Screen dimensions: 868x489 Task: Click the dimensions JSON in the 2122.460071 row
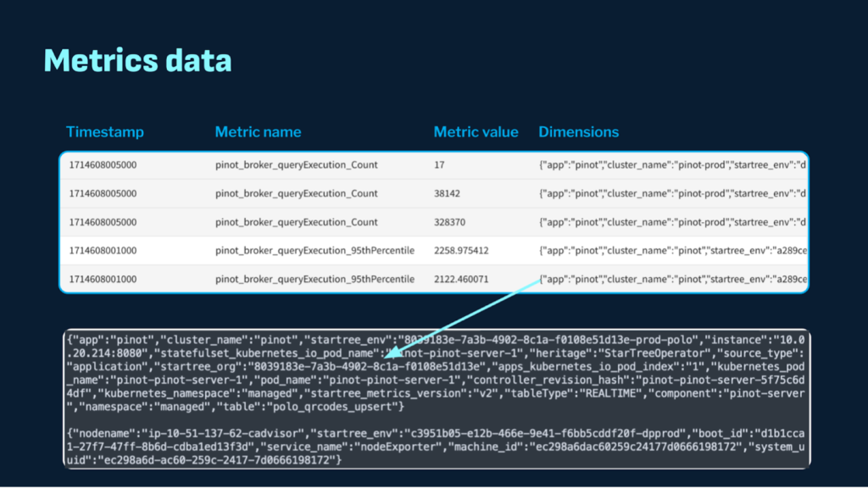coord(672,280)
